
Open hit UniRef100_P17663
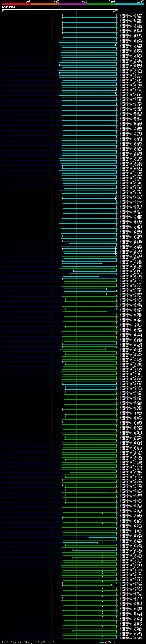point(131,552)
